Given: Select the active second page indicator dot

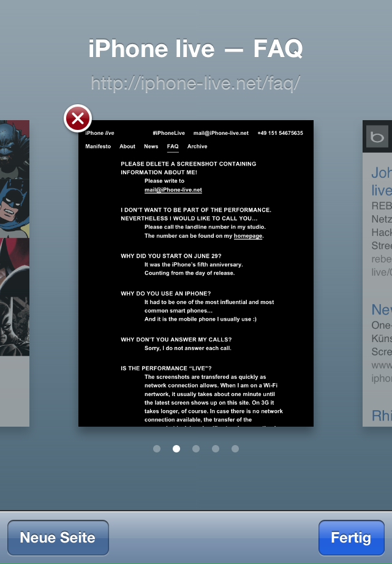Looking at the screenshot, I should (x=176, y=449).
